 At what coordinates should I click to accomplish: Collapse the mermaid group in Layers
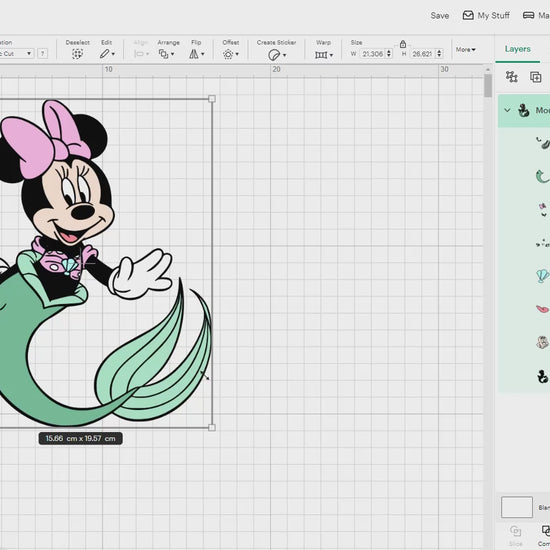pyautogui.click(x=507, y=110)
